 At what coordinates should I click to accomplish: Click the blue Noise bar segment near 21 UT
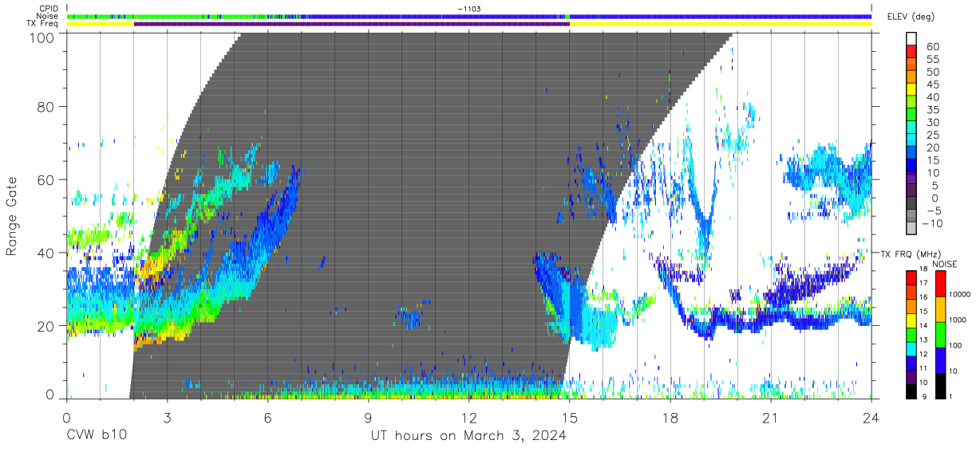771,16
